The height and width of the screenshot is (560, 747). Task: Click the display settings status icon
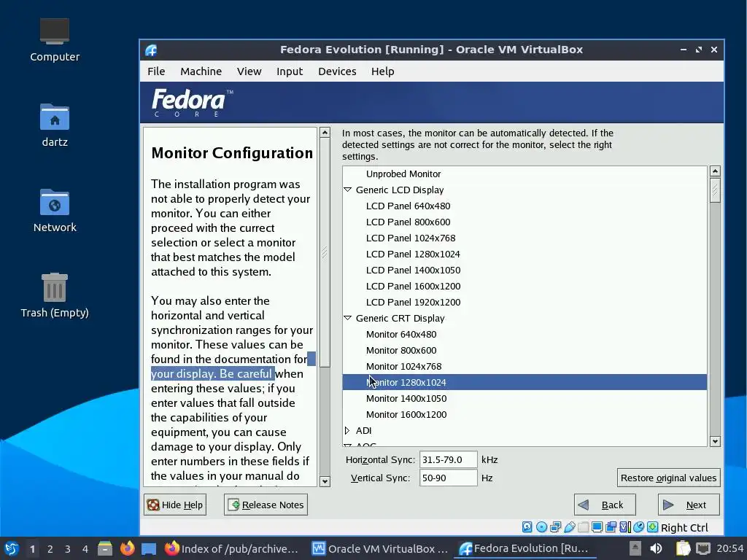597,527
